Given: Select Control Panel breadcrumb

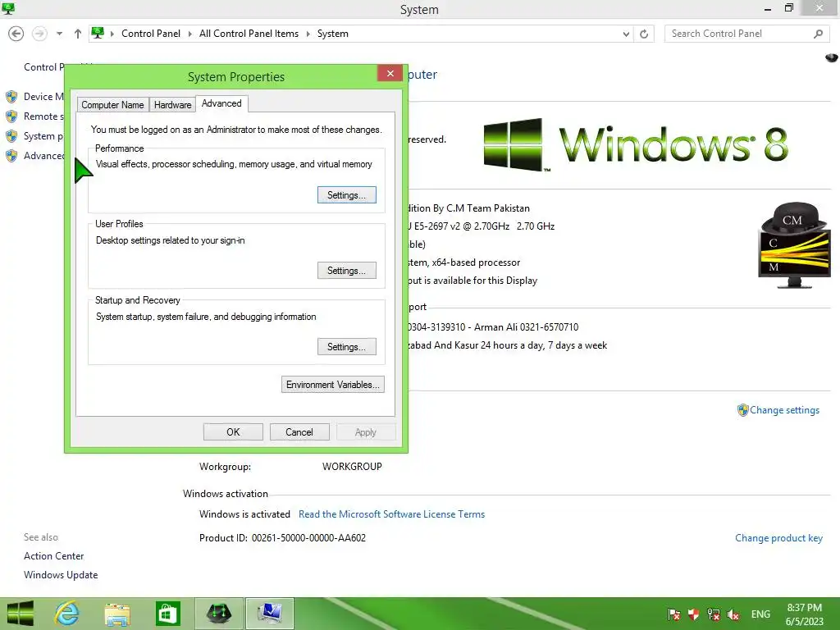Looking at the screenshot, I should click(151, 34).
